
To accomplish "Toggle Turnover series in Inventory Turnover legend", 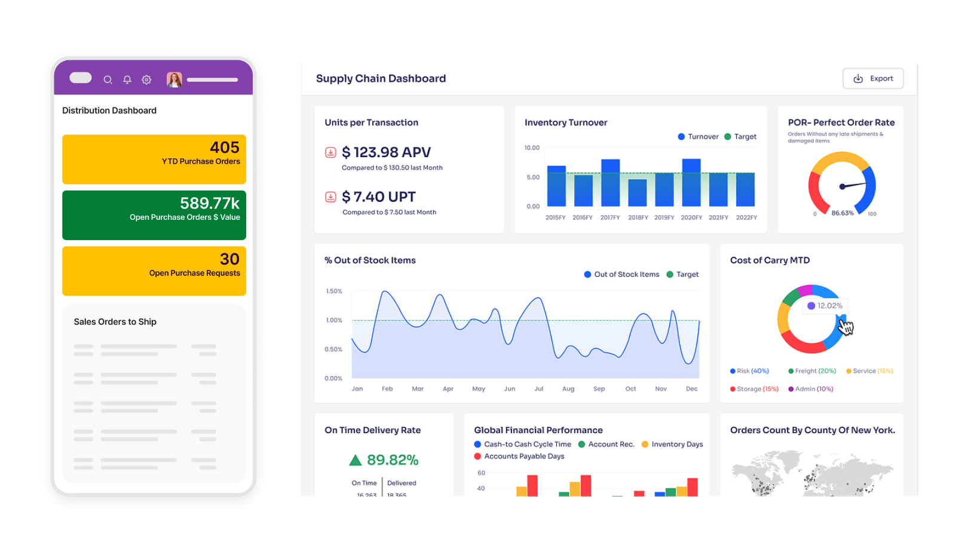I will click(x=698, y=137).
